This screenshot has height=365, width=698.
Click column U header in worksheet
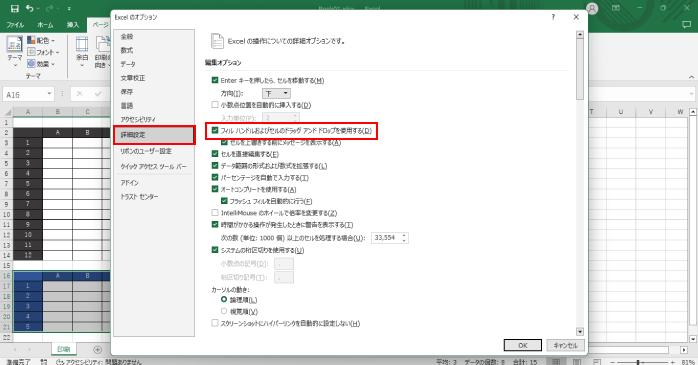coord(621,112)
